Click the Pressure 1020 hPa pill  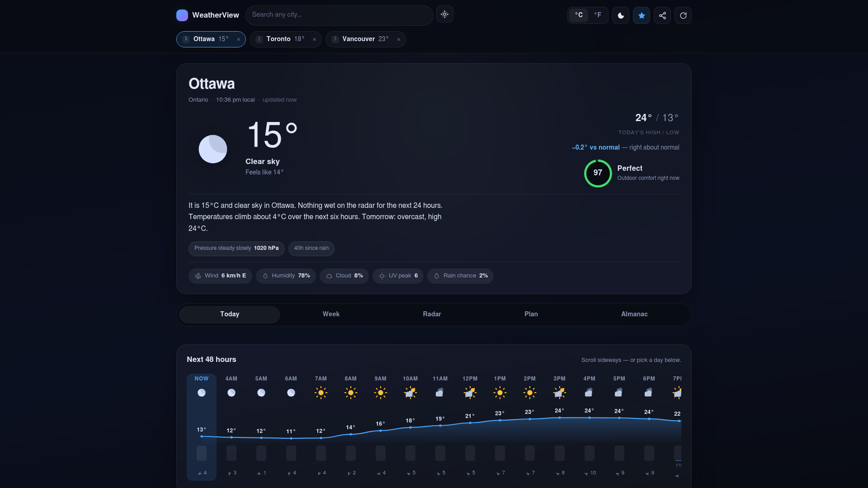tap(236, 249)
